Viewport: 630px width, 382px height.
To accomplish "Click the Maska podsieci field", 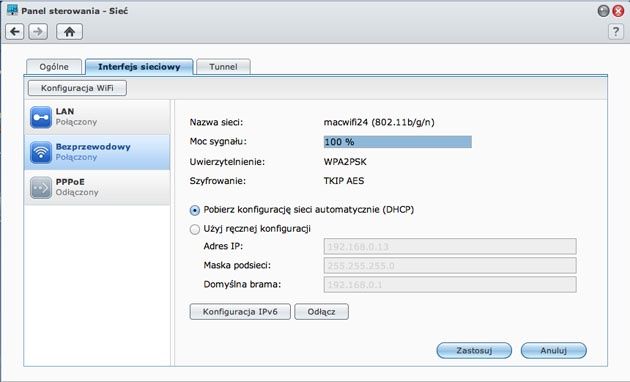I will (x=450, y=266).
